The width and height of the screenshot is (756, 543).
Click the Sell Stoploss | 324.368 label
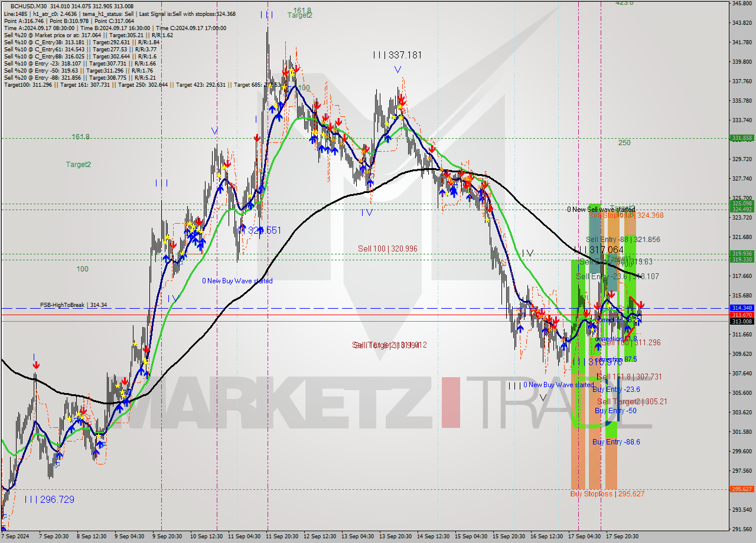pos(627,215)
